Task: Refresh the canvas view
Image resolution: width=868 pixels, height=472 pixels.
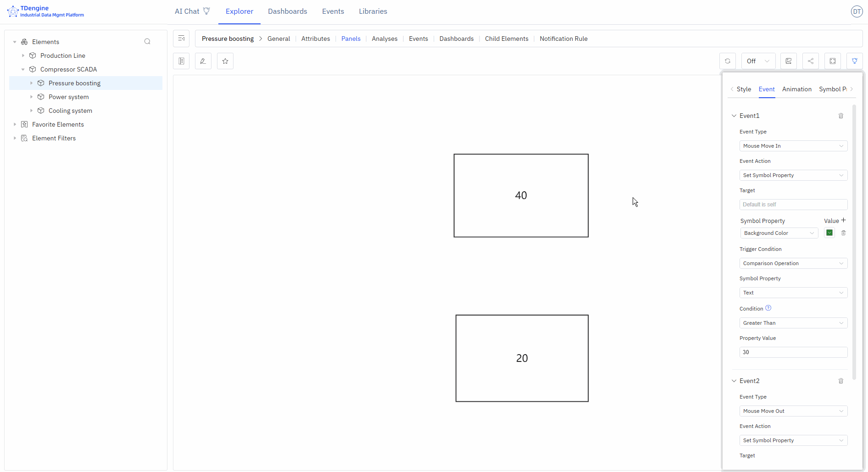Action: click(728, 61)
